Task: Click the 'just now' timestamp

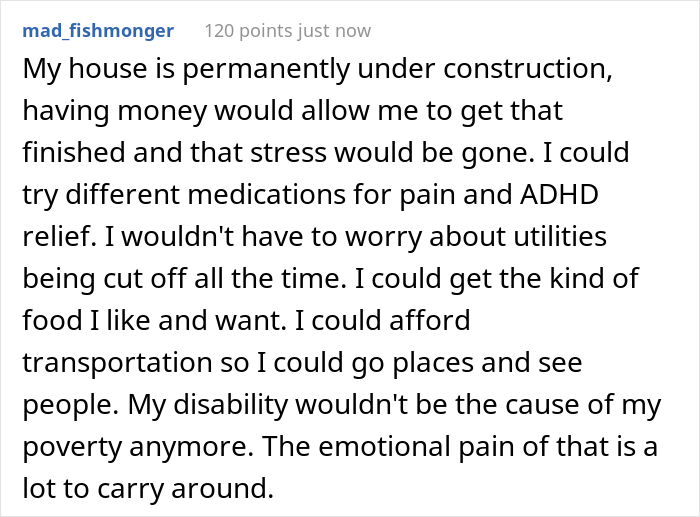Action: point(334,31)
